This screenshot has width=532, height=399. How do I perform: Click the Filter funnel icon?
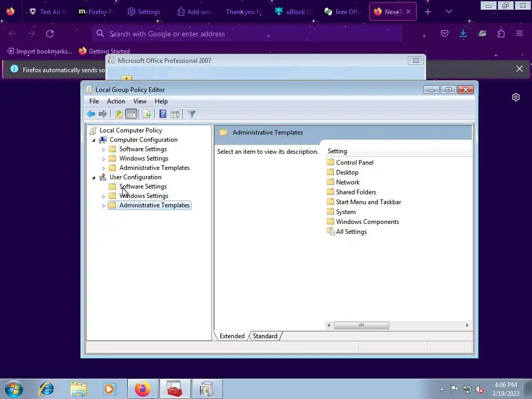click(191, 114)
